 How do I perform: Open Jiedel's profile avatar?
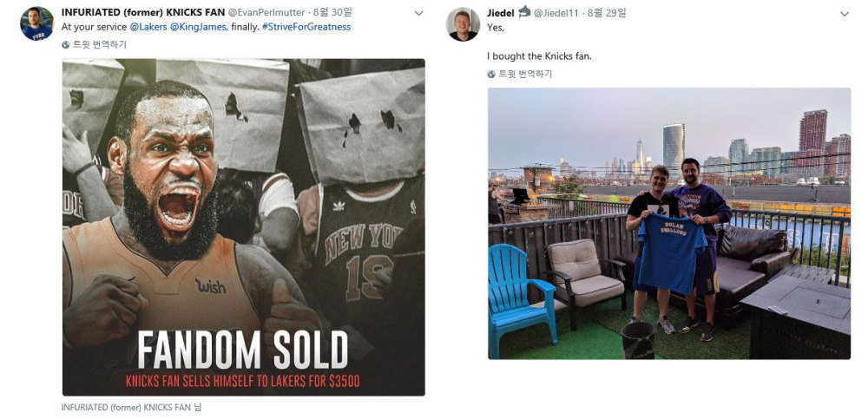pyautogui.click(x=463, y=24)
